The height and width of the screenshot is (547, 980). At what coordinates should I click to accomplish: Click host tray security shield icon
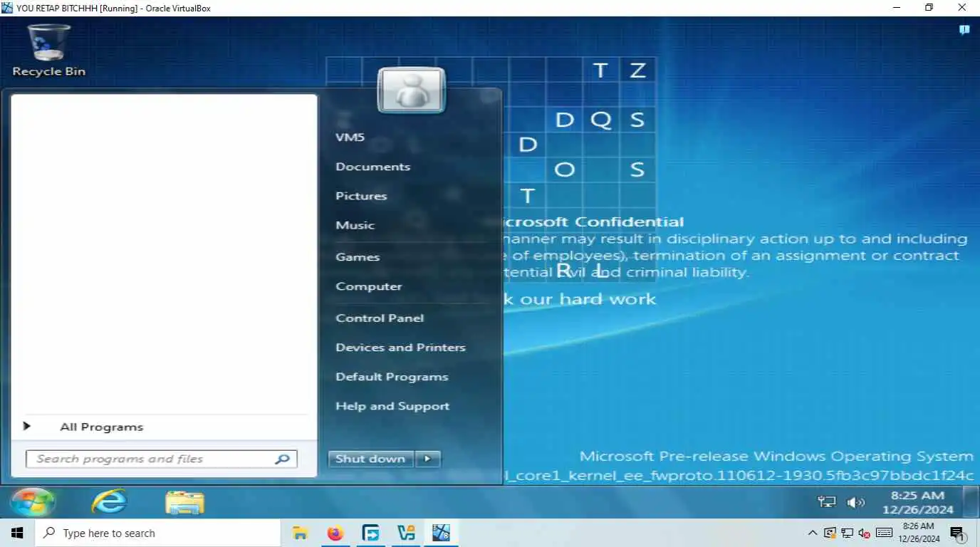click(x=830, y=533)
